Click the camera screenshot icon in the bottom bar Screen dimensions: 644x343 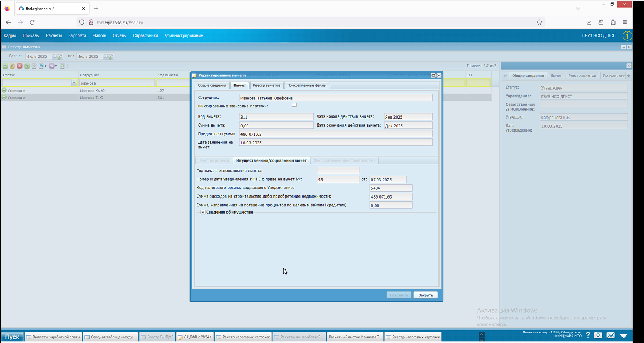click(598, 335)
